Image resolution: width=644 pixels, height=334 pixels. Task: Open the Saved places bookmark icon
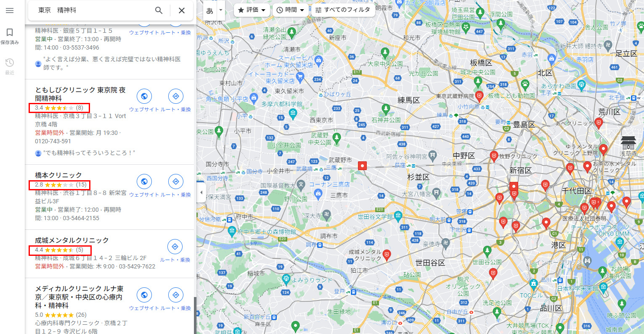tap(10, 32)
